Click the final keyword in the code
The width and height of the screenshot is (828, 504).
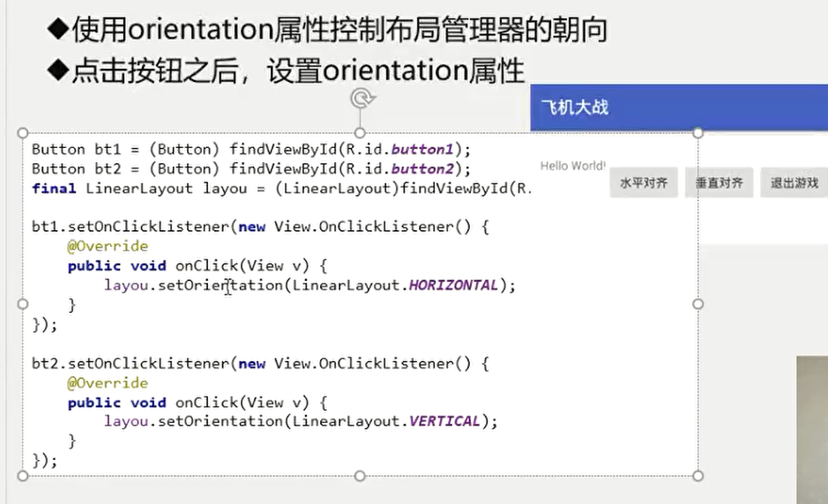click(x=54, y=189)
